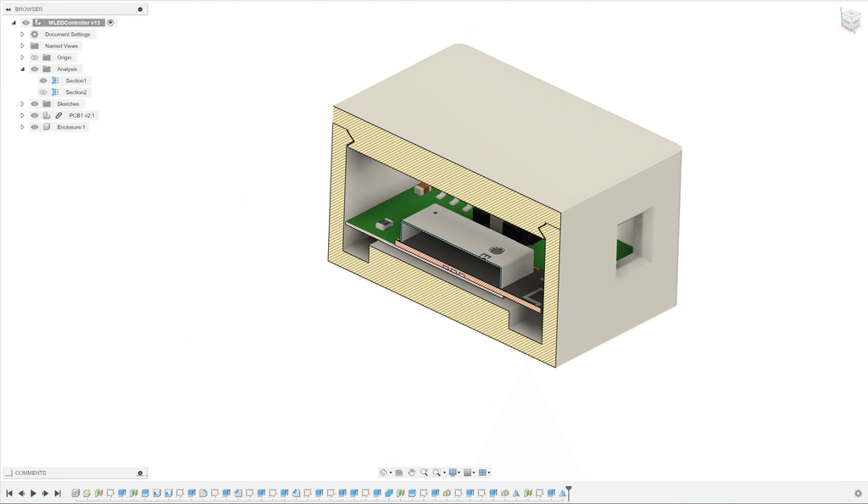
Task: Show the Section2 analysis
Action: coord(43,92)
